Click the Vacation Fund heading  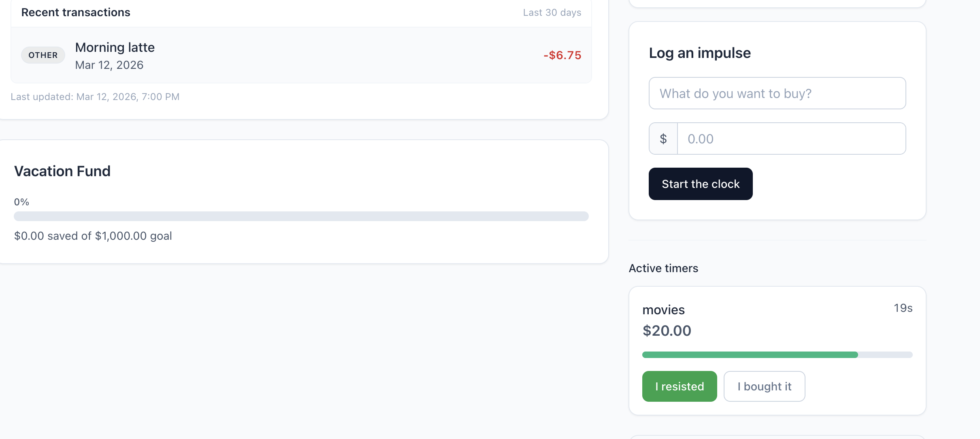click(62, 171)
